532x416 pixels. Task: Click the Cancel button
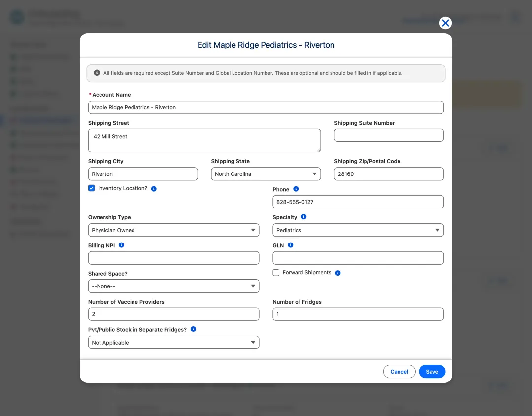coord(399,372)
